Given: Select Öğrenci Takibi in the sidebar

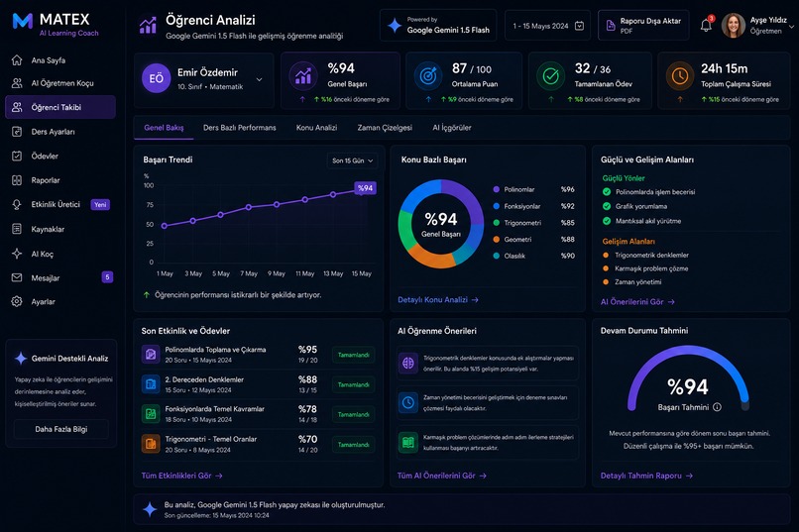Looking at the screenshot, I should point(60,107).
